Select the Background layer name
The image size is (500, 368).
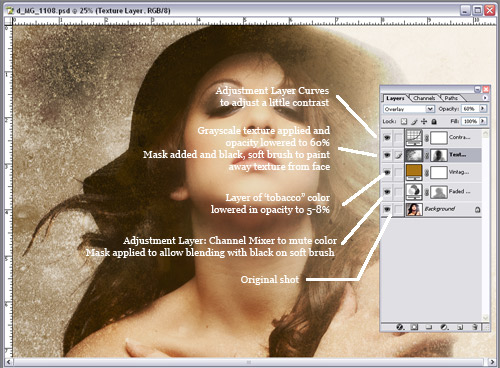pos(439,209)
